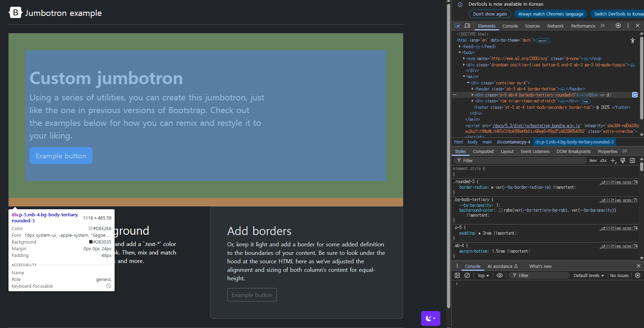Image resolution: width=644 pixels, height=328 pixels.
Task: Open the top JavaScript context dropdown
Action: (483, 275)
